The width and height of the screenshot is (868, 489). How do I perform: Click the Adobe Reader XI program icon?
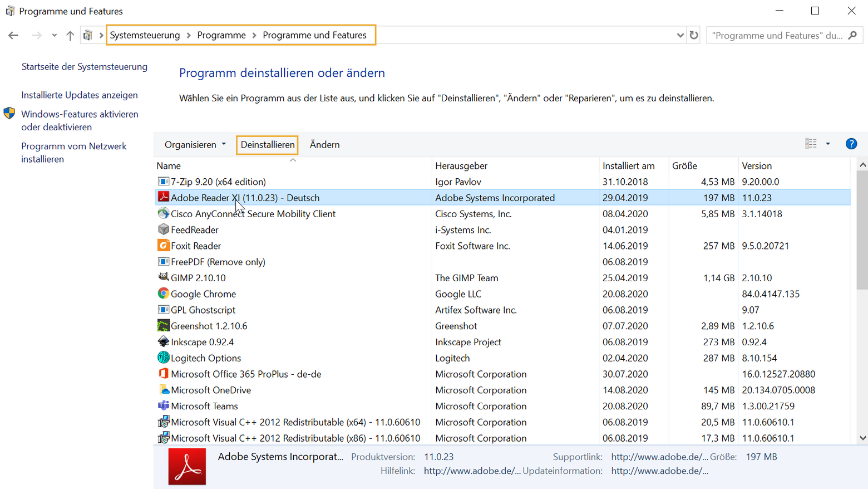[164, 197]
